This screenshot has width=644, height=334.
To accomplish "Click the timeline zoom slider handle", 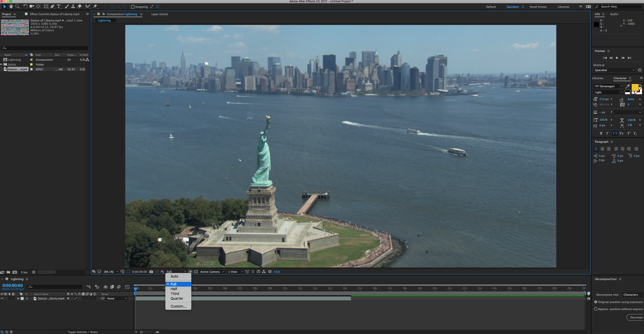I will (x=141, y=332).
